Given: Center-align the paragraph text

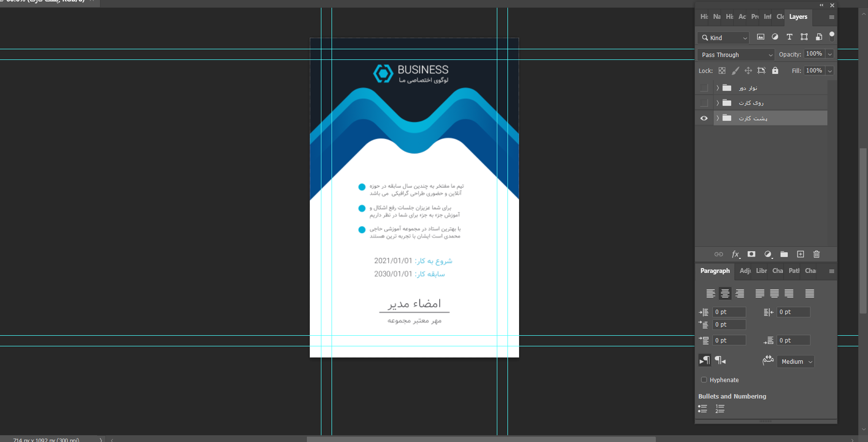Looking at the screenshot, I should [x=725, y=293].
